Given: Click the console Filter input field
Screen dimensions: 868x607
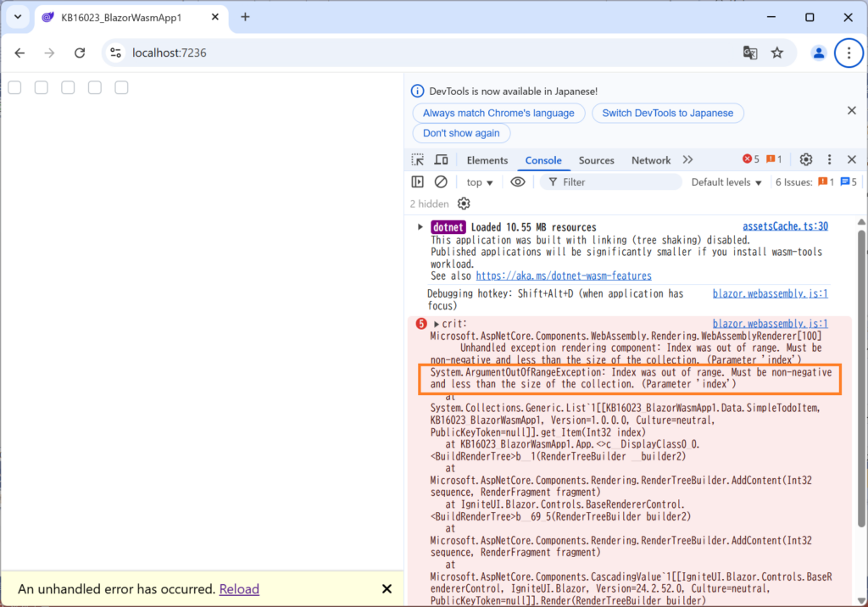Looking at the screenshot, I should click(610, 182).
